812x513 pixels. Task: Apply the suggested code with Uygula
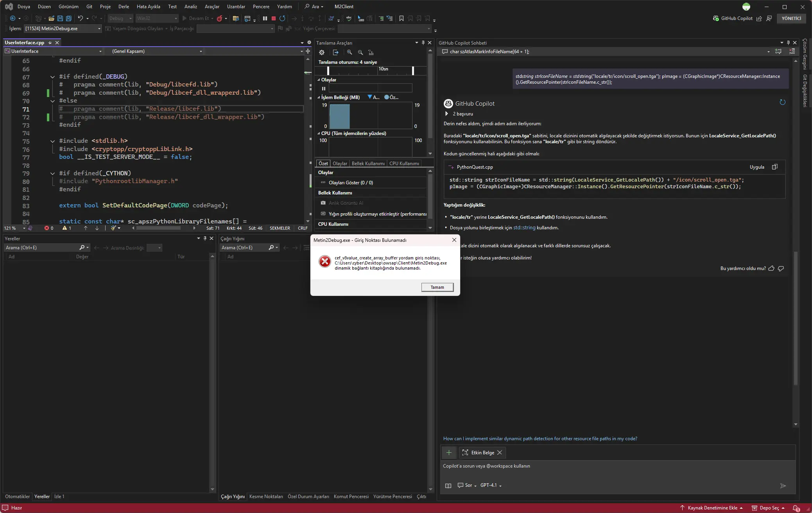coord(757,167)
